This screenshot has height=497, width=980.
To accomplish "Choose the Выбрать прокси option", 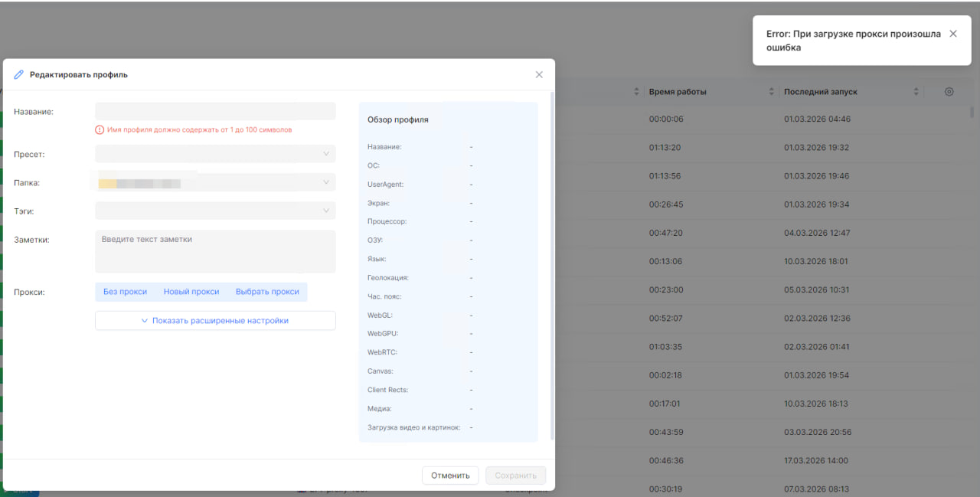I will coord(267,292).
